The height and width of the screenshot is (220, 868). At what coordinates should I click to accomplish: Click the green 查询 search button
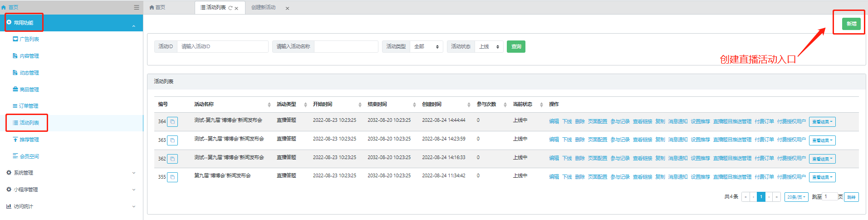click(516, 47)
